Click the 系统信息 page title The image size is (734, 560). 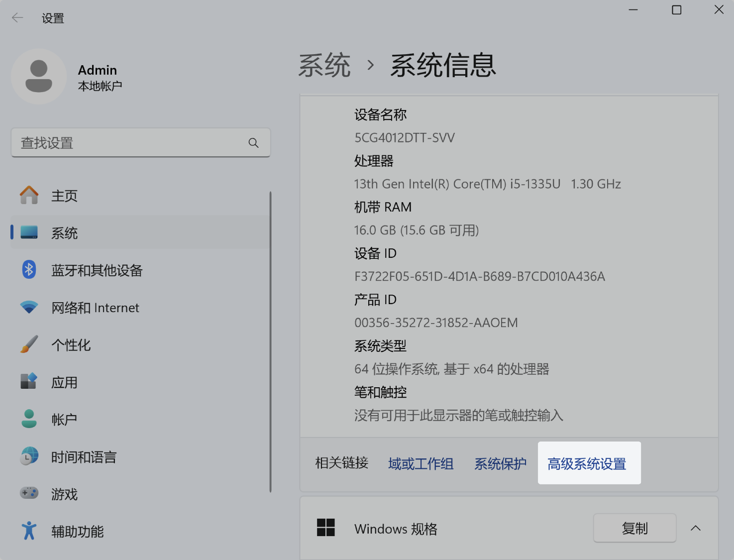443,65
